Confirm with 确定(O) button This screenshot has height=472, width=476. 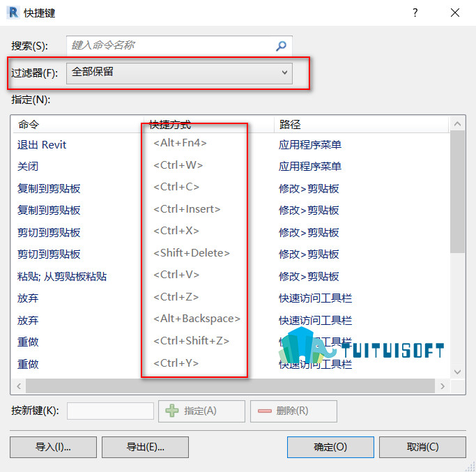[x=330, y=447]
